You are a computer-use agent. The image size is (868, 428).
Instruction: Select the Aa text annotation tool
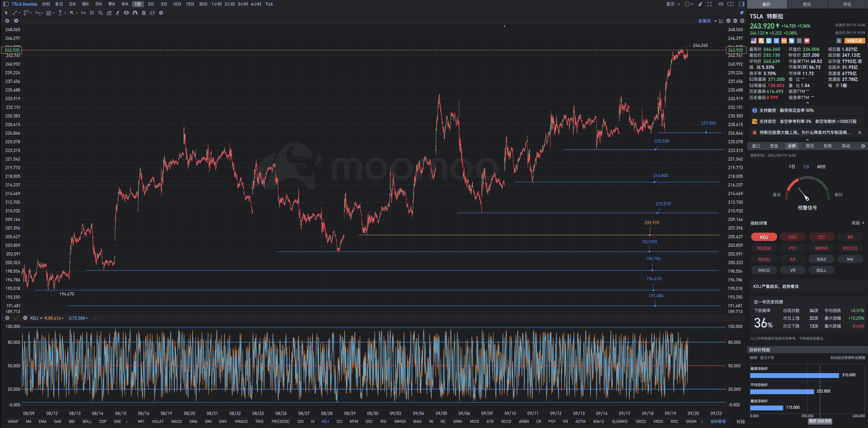point(83,13)
